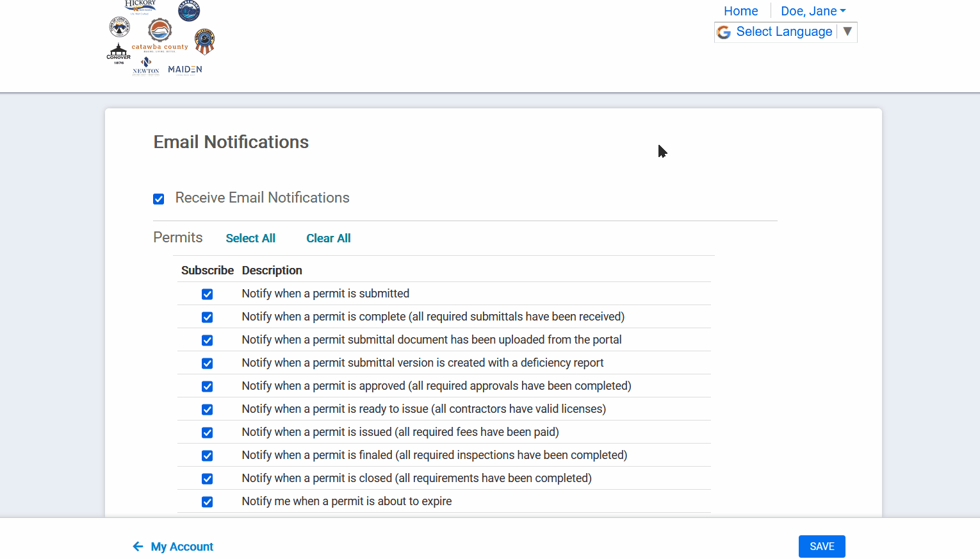The width and height of the screenshot is (980, 559).
Task: Click Clear All for Permits
Action: 328,238
